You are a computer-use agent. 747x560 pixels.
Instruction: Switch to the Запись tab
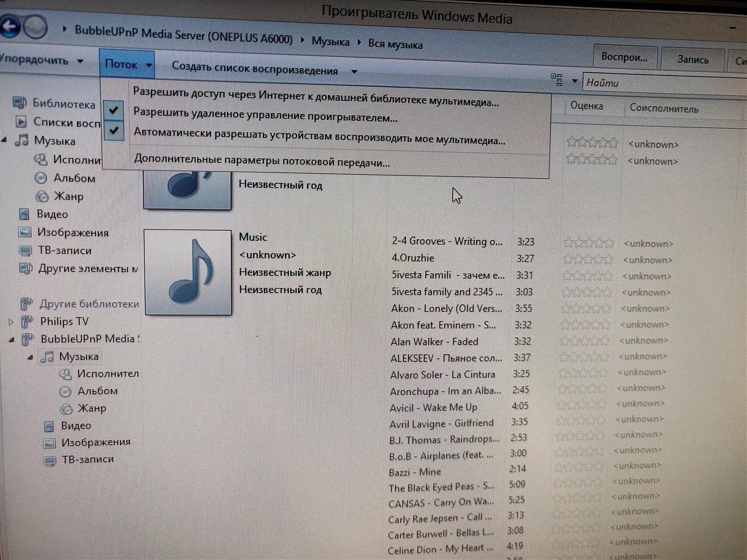pos(692,59)
